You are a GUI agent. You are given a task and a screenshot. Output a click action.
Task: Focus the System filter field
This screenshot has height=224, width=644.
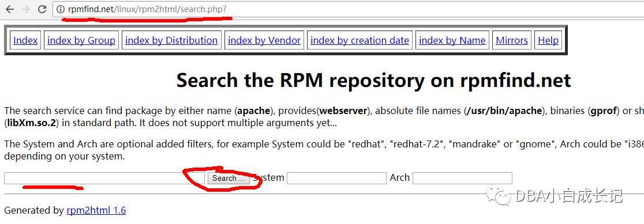(x=337, y=178)
